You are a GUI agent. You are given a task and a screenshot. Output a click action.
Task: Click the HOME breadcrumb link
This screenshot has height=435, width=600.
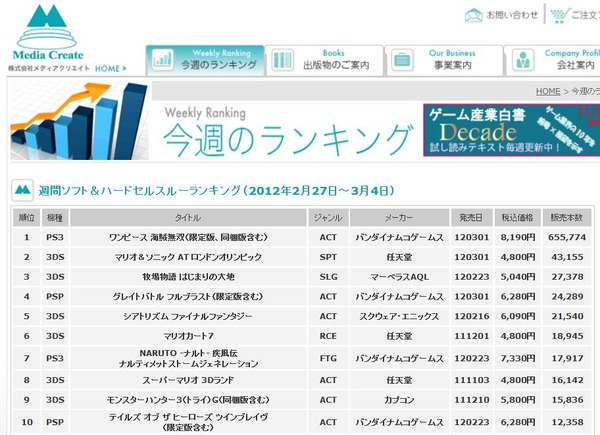[x=548, y=91]
